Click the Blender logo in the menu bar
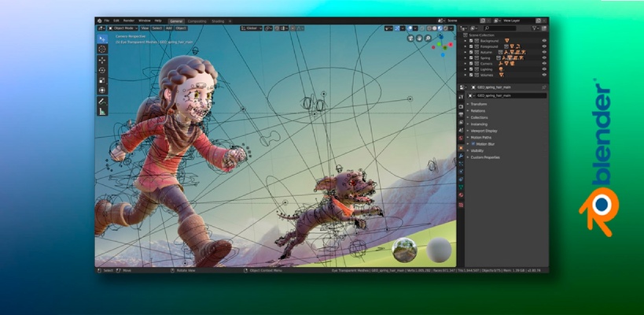Viewport: 644px width, 315px height. coord(99,20)
